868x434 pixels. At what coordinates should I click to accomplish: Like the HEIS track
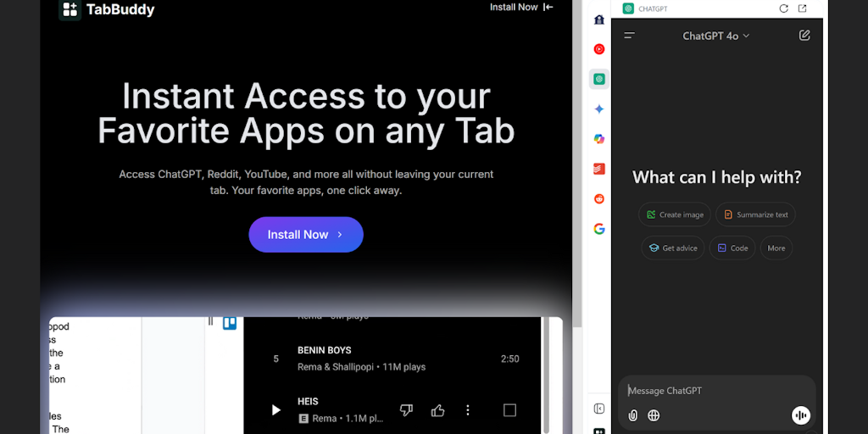point(438,410)
